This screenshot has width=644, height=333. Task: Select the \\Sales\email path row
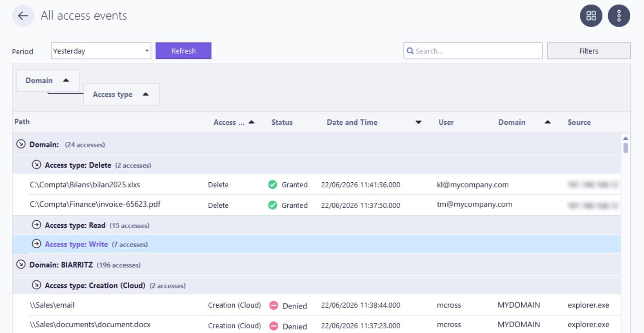(x=52, y=305)
